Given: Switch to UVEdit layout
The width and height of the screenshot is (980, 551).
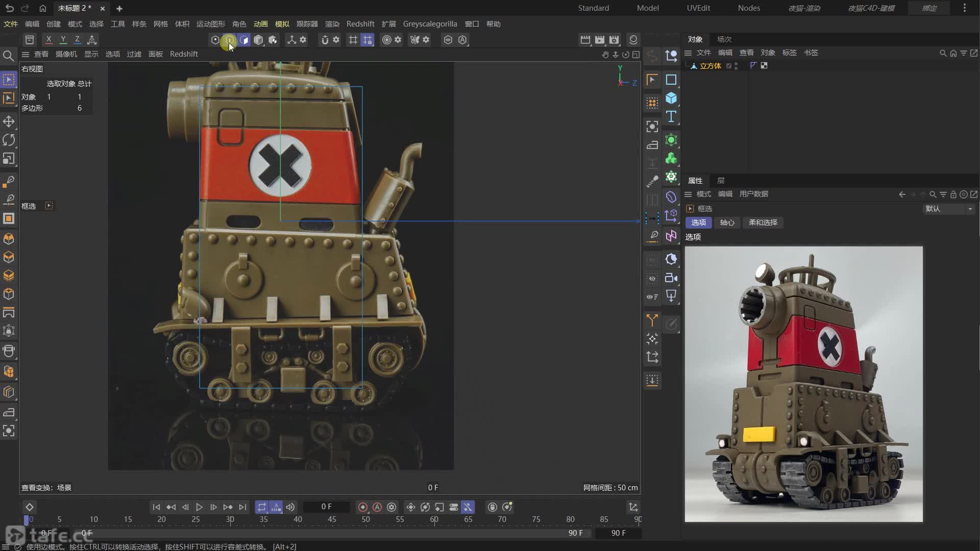Looking at the screenshot, I should tap(698, 8).
